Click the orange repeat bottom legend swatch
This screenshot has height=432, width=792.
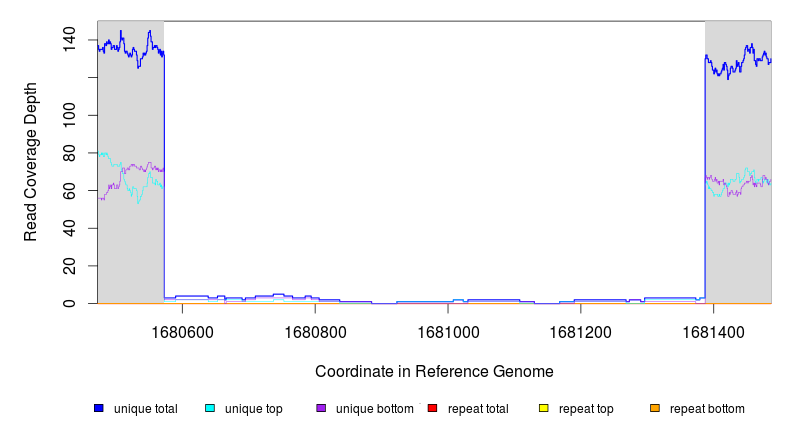(655, 409)
